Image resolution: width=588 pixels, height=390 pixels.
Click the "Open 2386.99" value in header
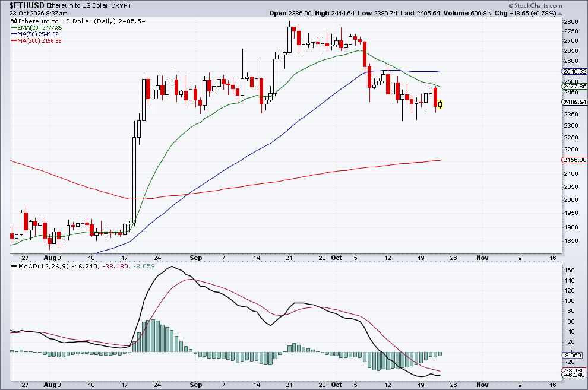click(290, 13)
